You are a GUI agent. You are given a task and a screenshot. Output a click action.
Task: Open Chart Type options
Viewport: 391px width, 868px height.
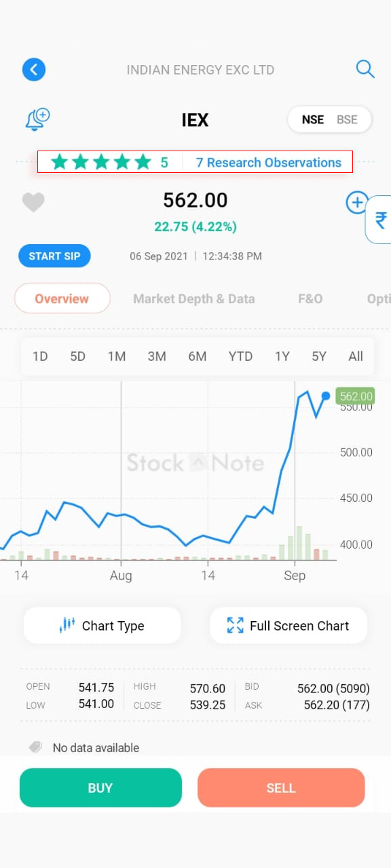[x=102, y=625]
